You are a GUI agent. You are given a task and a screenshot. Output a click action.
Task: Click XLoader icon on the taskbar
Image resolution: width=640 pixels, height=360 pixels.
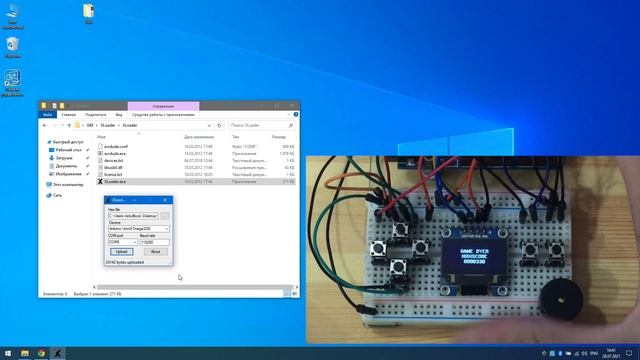[58, 353]
